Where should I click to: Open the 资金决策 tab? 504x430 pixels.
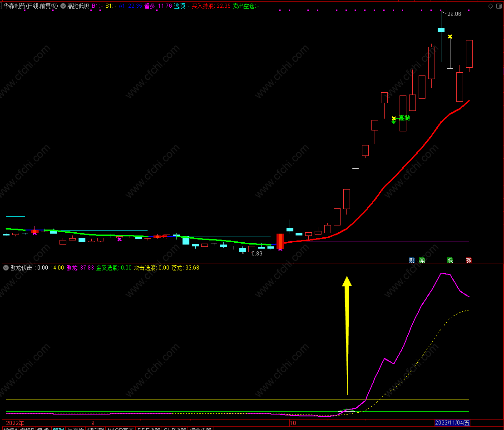[x=201, y=428]
